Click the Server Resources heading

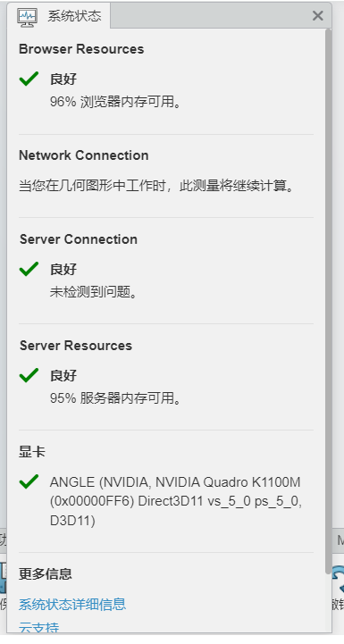point(76,346)
